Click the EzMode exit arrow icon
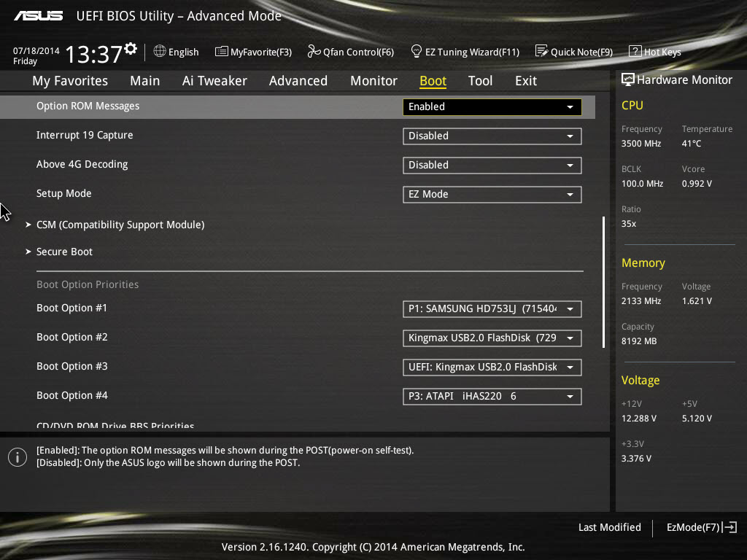Viewport: 747px width, 560px height. point(729,527)
